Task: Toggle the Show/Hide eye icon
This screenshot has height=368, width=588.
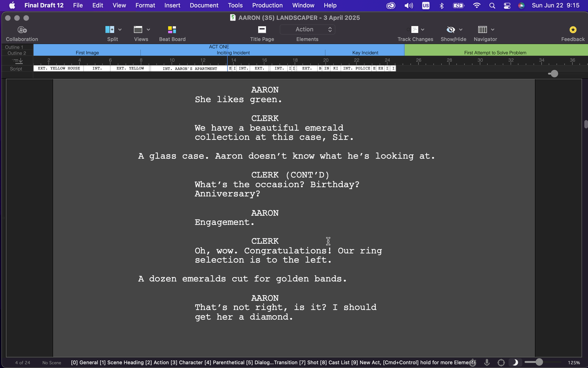Action: click(x=450, y=30)
